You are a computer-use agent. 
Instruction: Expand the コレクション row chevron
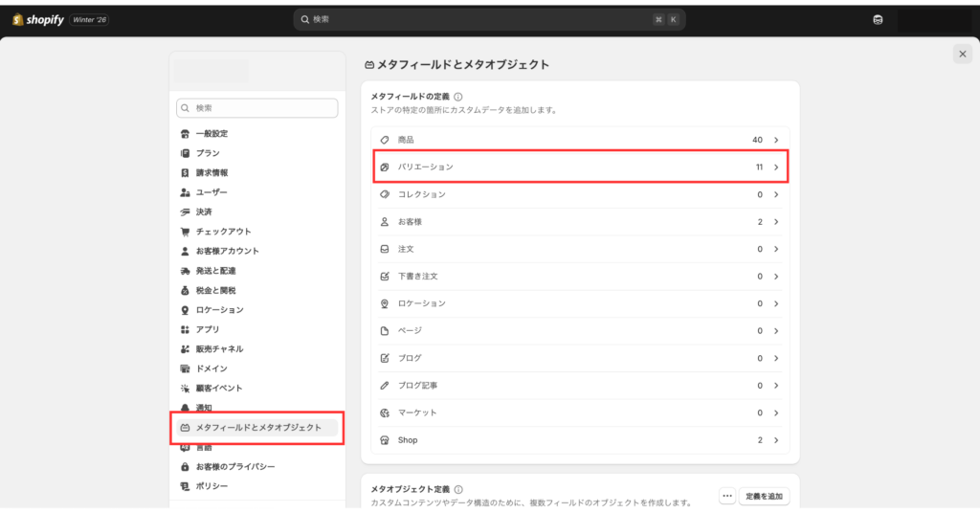coord(776,195)
